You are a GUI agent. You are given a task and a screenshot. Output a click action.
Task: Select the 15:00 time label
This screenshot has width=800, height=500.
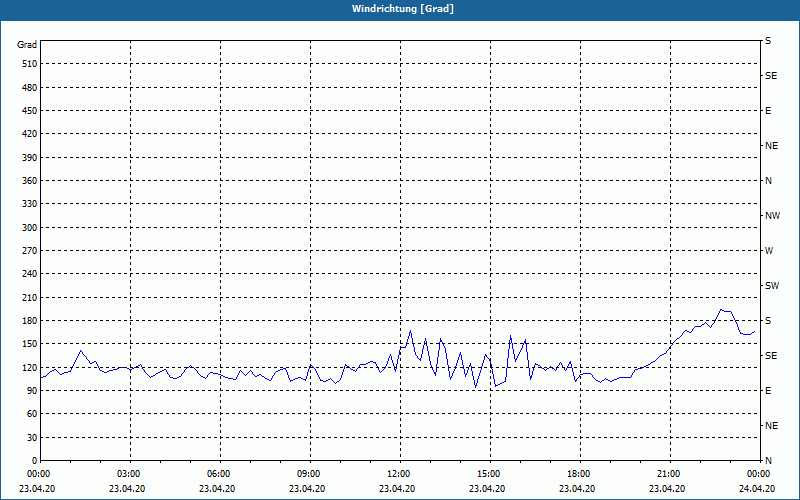coord(490,474)
